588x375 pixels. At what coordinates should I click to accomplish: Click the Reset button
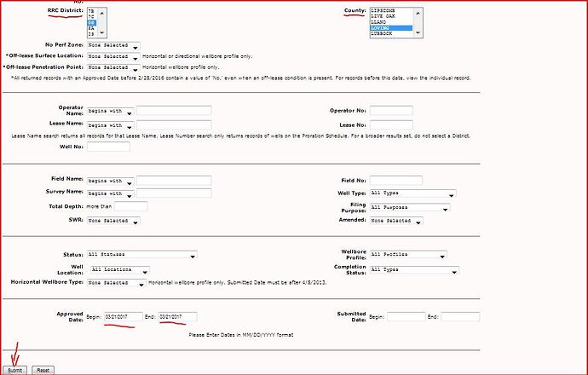click(43, 370)
